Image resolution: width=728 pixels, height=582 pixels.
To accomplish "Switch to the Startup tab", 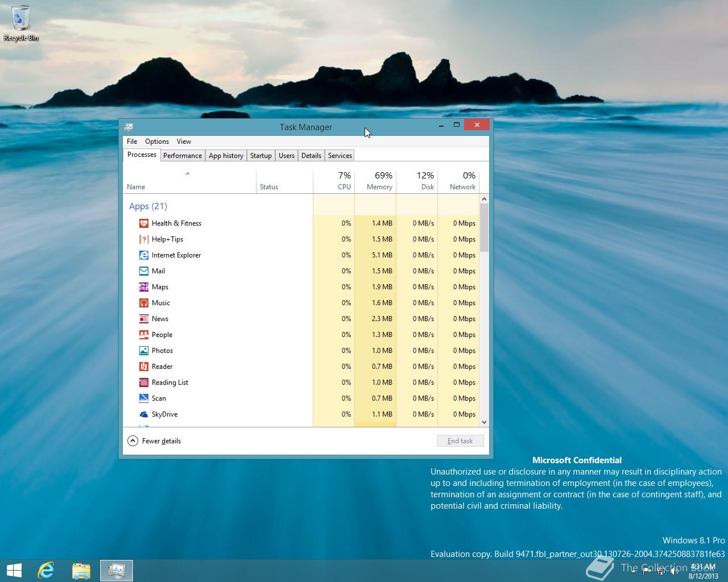I will click(x=261, y=155).
